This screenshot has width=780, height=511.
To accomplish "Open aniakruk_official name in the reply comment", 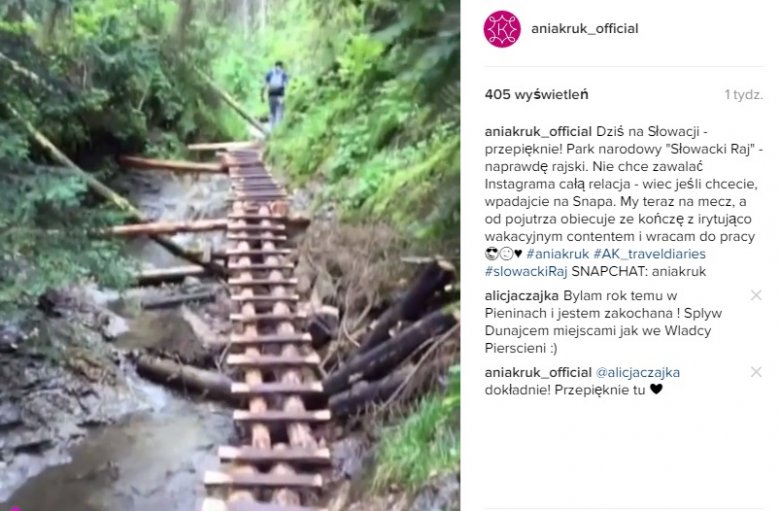I will point(538,373).
